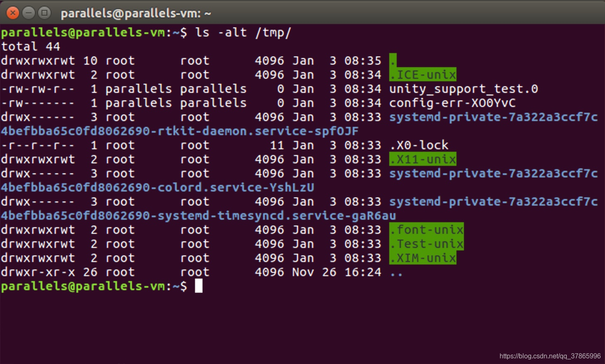Click the terminal cursor at the bottom prompt
Image resolution: width=605 pixels, height=364 pixels.
(199, 286)
